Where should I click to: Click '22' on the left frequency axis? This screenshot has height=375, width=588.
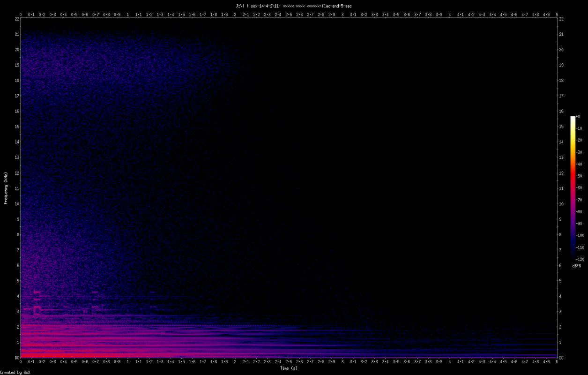point(16,19)
